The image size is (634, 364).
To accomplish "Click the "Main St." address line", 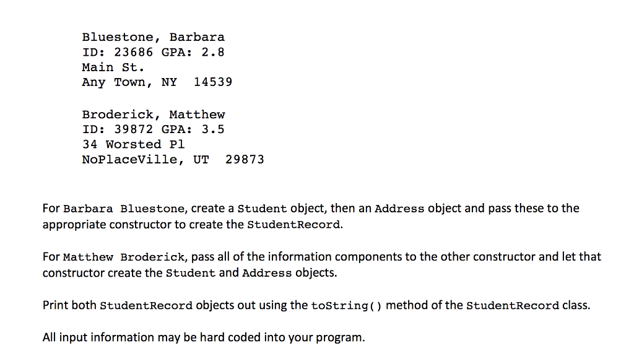I will point(113,67).
